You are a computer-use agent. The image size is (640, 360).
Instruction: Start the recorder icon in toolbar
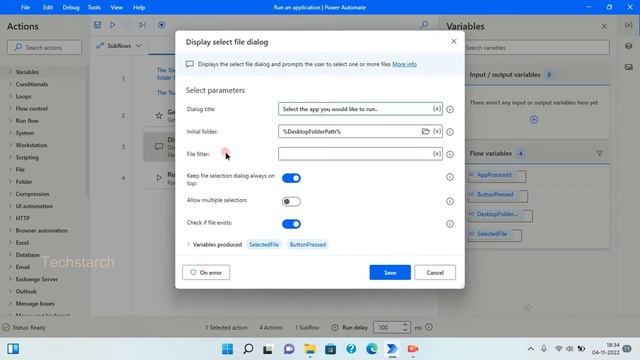point(162,25)
